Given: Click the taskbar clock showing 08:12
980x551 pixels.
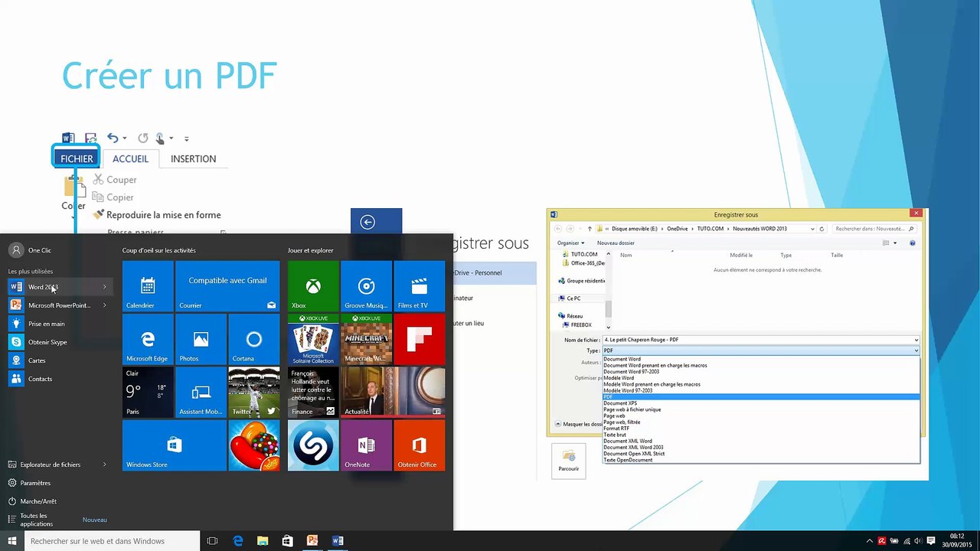Looking at the screenshot, I should click(x=956, y=541).
